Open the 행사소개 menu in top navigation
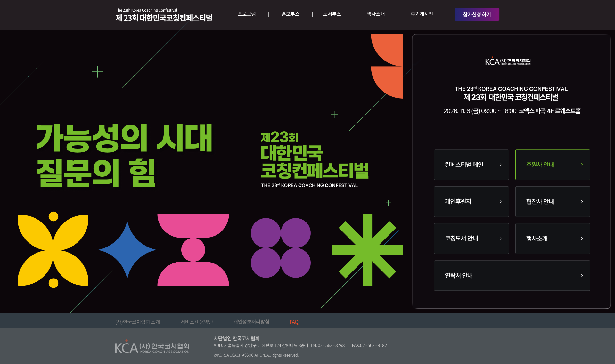Viewport: 615px width, 364px height. click(375, 14)
